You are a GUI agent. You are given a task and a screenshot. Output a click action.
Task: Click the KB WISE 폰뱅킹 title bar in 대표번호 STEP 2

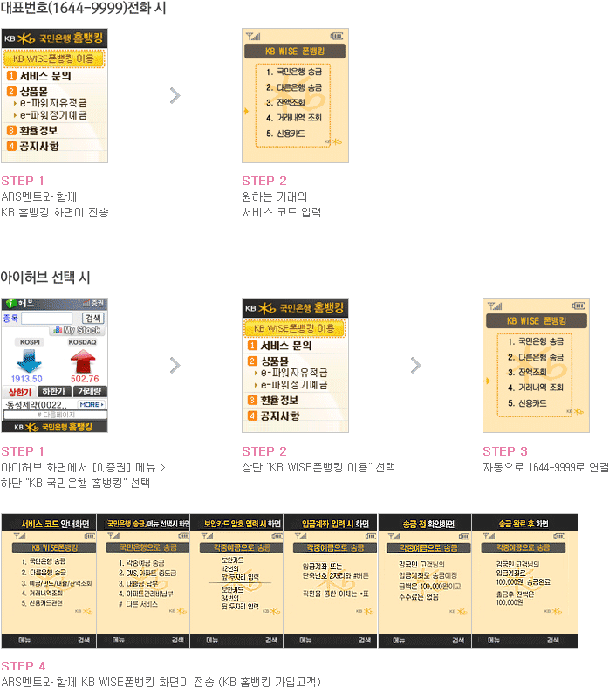pyautogui.click(x=295, y=52)
